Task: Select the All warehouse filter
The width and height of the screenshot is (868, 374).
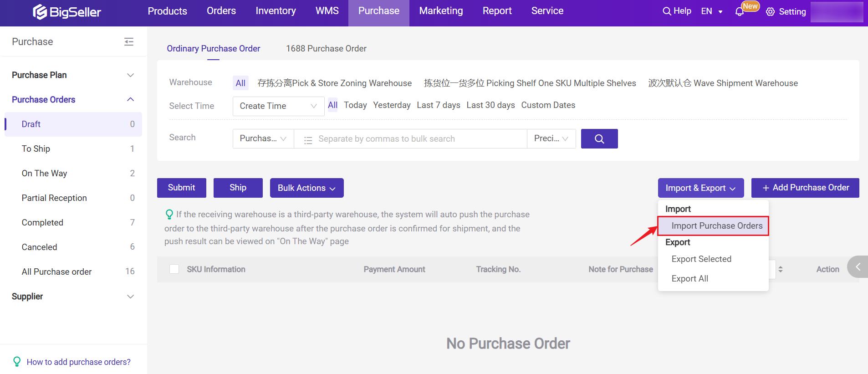Action: [240, 83]
